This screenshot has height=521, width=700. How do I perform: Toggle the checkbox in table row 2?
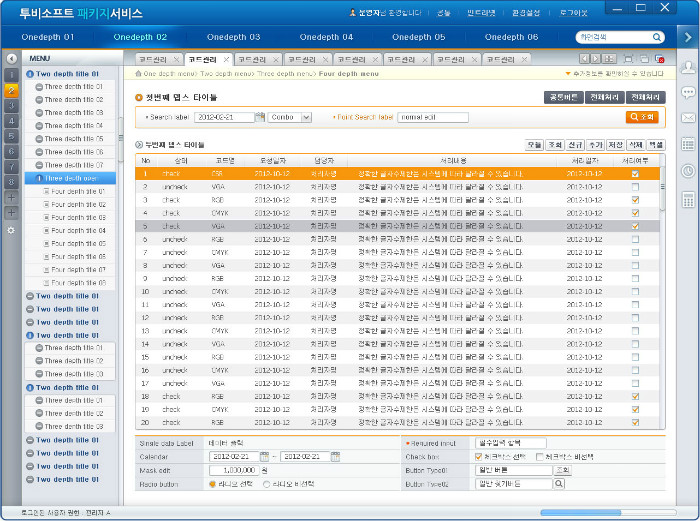pyautogui.click(x=635, y=186)
